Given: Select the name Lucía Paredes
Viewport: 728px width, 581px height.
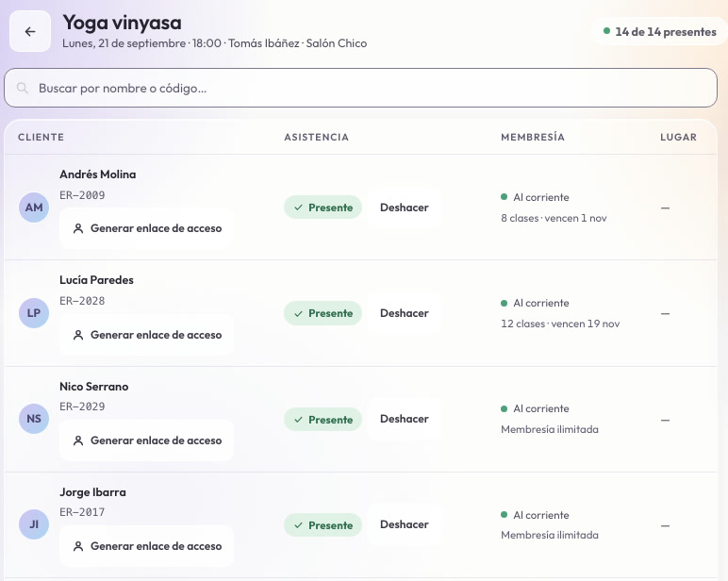Looking at the screenshot, I should point(96,280).
